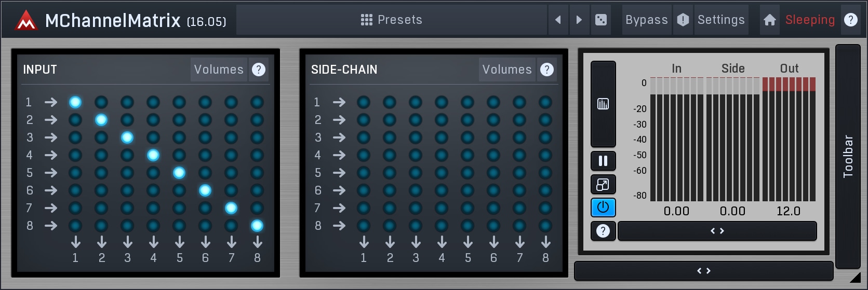
Task: Pause the meter display
Action: pos(603,161)
